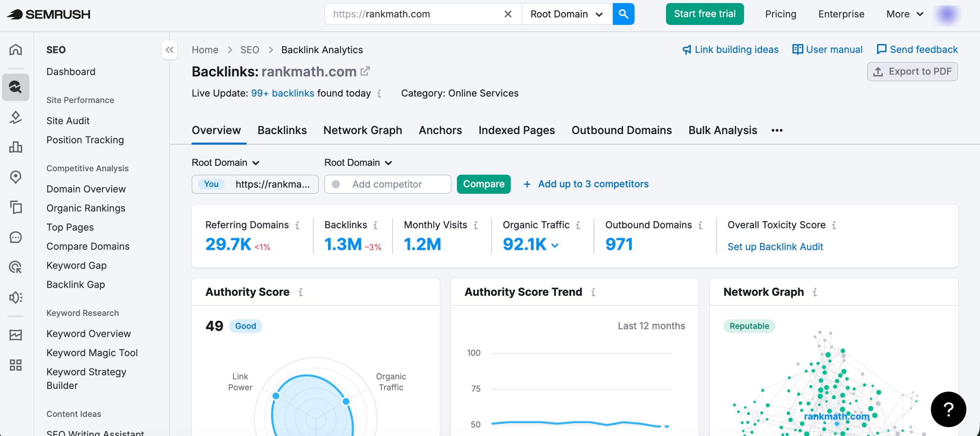Click the Home breadcrumb link

pos(205,50)
